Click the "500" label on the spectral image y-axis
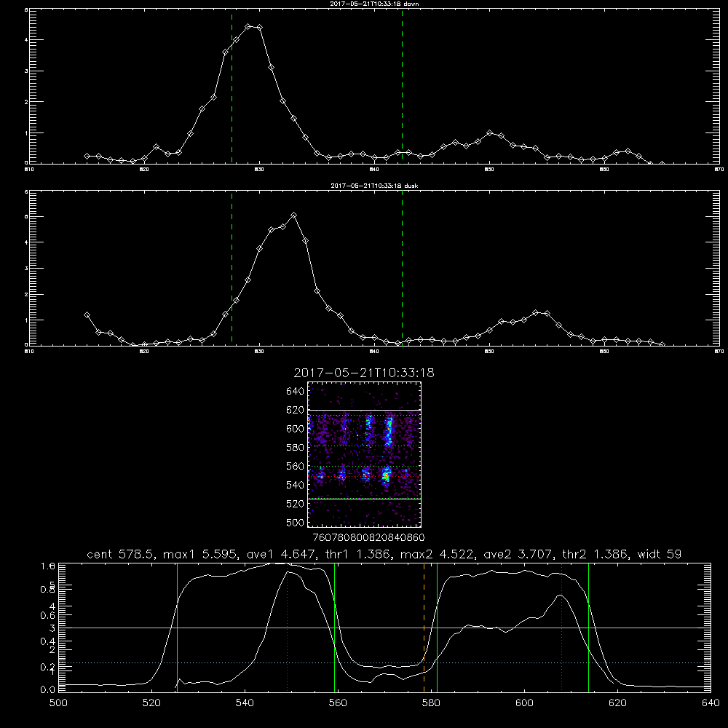728x728 pixels. point(295,522)
